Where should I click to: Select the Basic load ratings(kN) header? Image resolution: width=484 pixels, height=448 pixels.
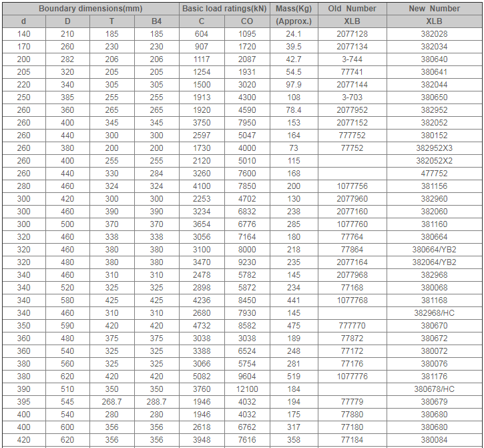coord(224,9)
